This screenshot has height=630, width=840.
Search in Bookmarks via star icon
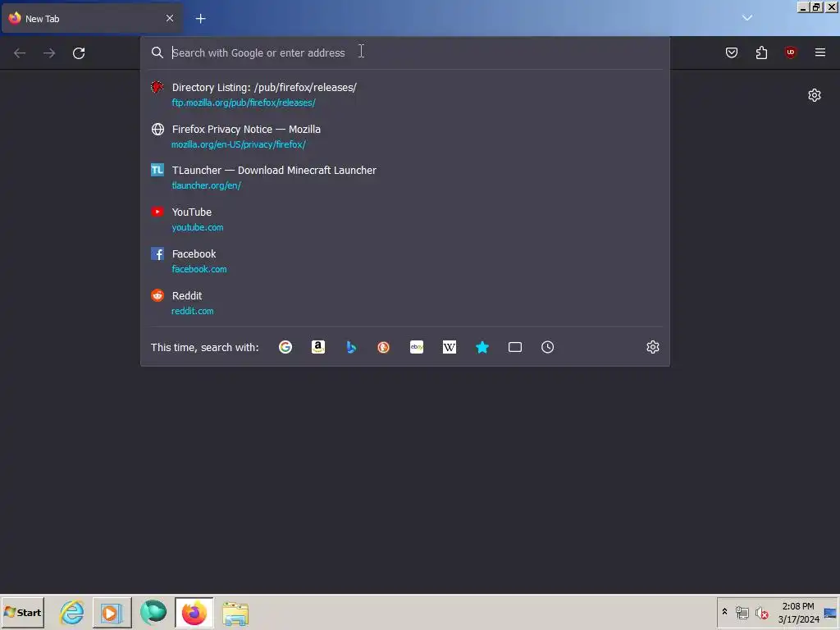click(x=482, y=347)
